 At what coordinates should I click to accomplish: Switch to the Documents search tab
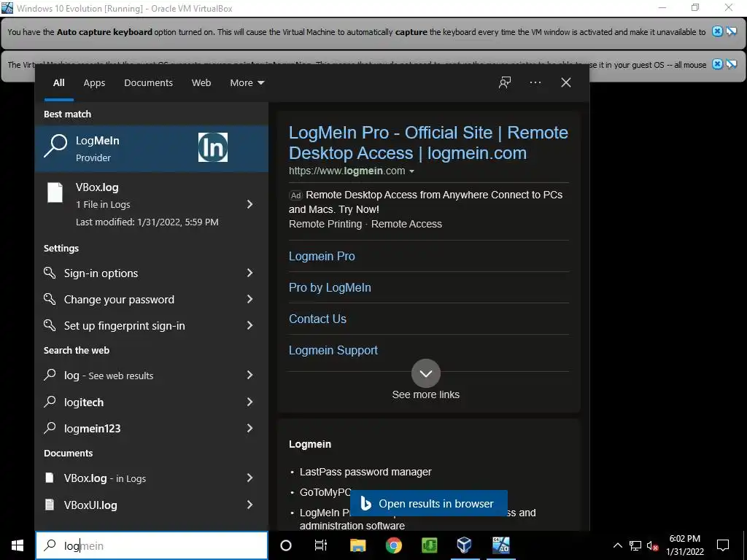pos(148,83)
